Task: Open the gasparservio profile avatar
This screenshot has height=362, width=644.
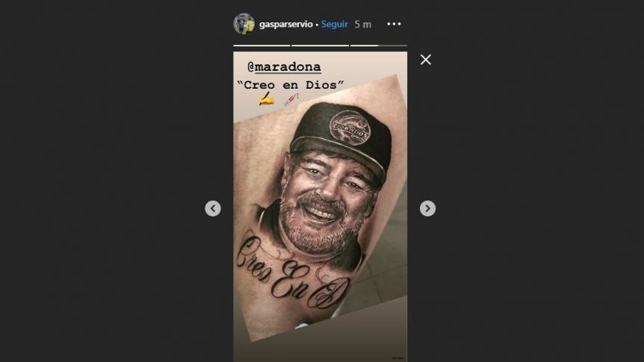Action: (244, 24)
